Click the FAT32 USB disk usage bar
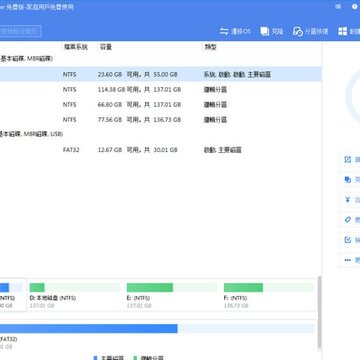The image size is (360, 360). click(x=157, y=329)
